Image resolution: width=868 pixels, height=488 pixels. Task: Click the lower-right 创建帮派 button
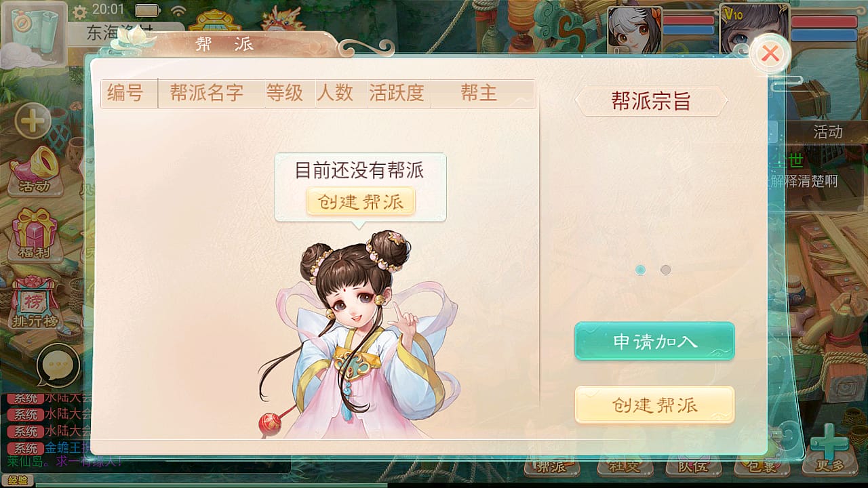click(654, 405)
